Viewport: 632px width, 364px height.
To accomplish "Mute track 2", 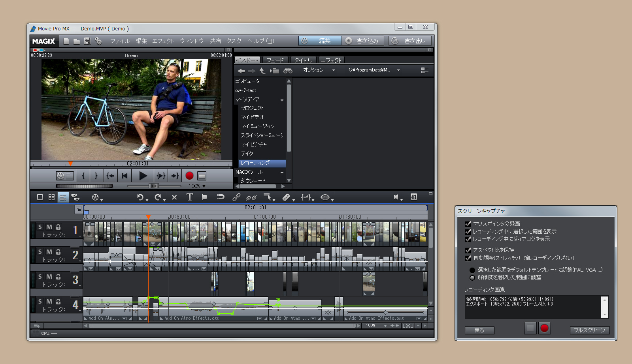I will 49,251.
